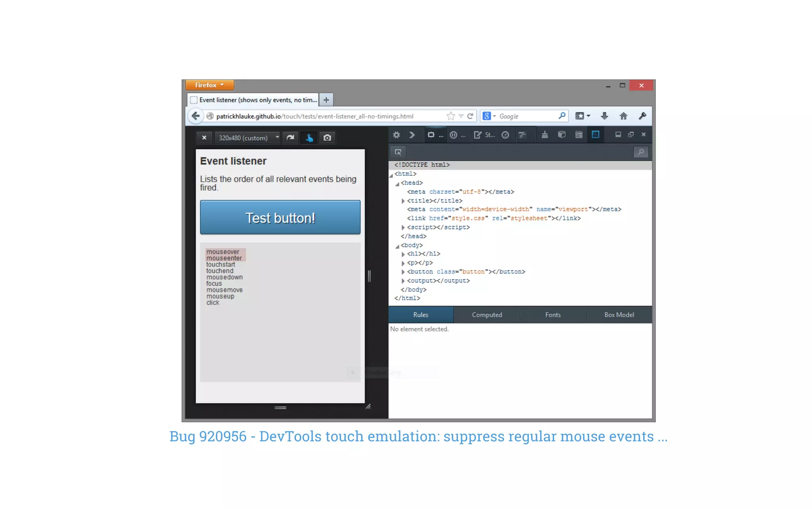812x508 pixels.
Task: Click 'click' entry in event log
Action: click(213, 302)
